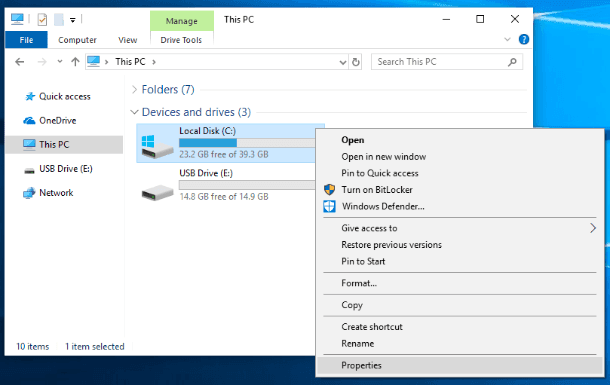Expand the ribbon with the chevron
Image resolution: width=610 pixels, height=385 pixels.
pos(507,39)
